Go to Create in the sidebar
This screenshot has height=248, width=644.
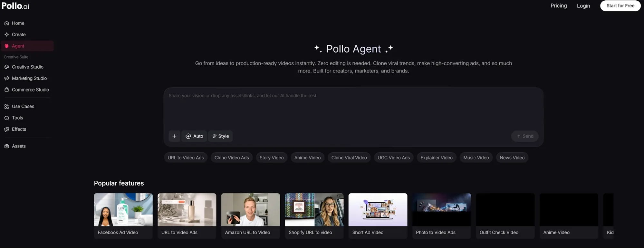click(19, 34)
